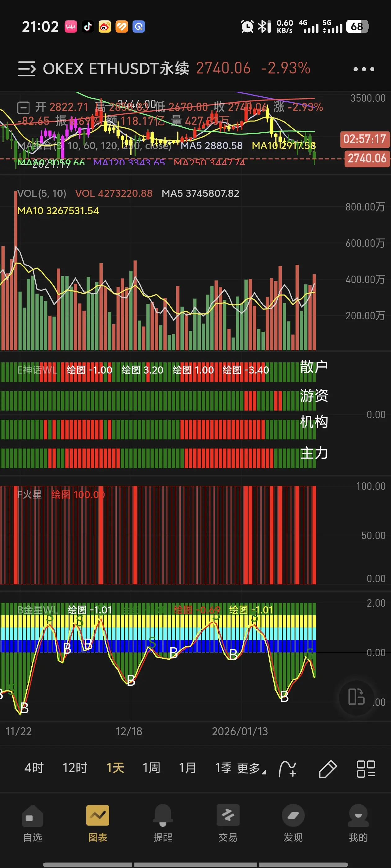Switch to 12时 timeframe
391x868 pixels.
pyautogui.click(x=75, y=768)
